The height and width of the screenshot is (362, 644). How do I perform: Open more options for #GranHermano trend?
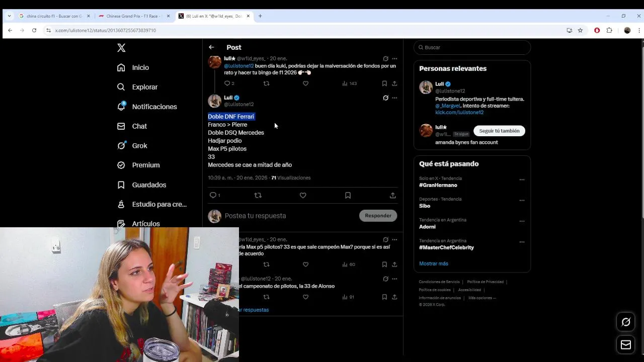522,179
